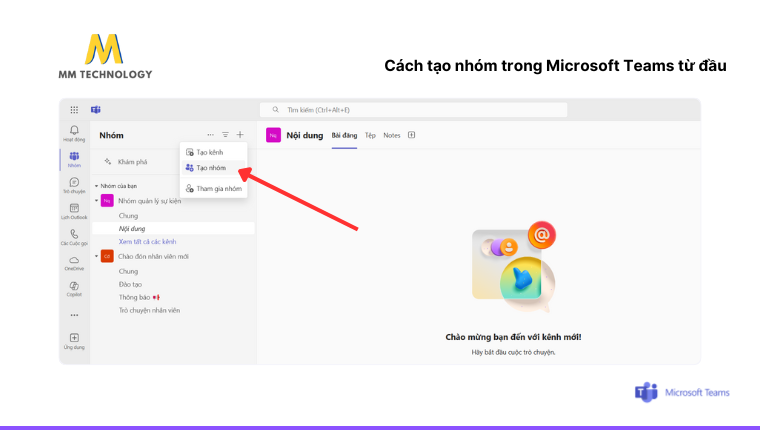The width and height of the screenshot is (760, 430).
Task: Launch Copilot from the sidebar
Action: (74, 289)
